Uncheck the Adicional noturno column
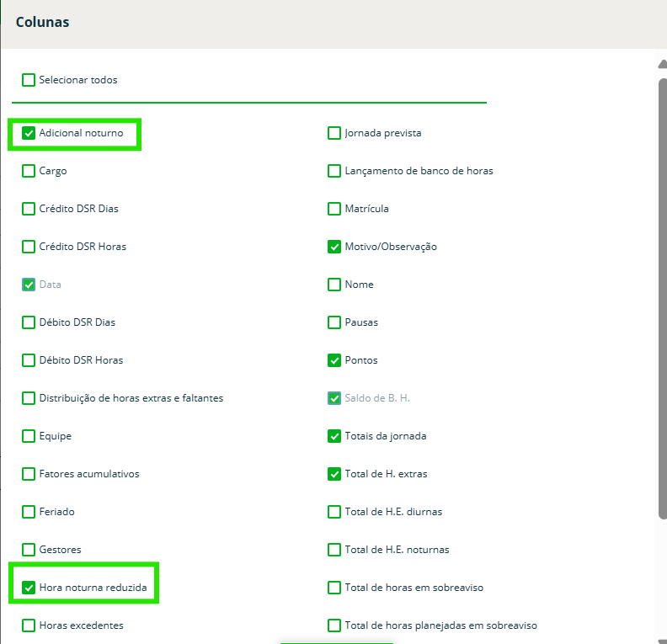This screenshot has width=667, height=644. [29, 133]
